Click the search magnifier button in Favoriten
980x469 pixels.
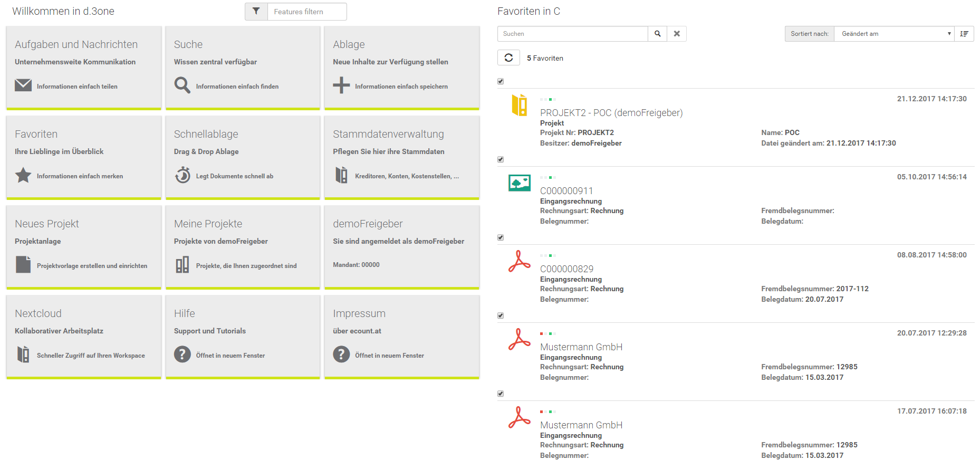click(x=658, y=34)
